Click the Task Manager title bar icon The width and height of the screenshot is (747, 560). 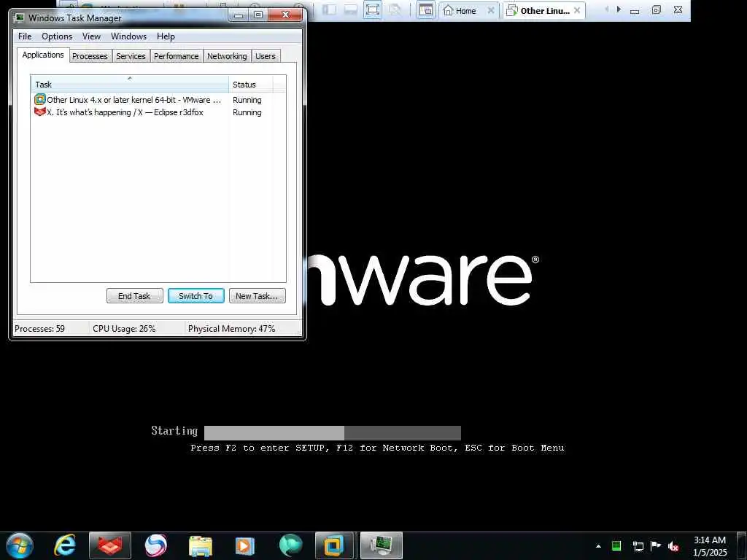pos(19,17)
